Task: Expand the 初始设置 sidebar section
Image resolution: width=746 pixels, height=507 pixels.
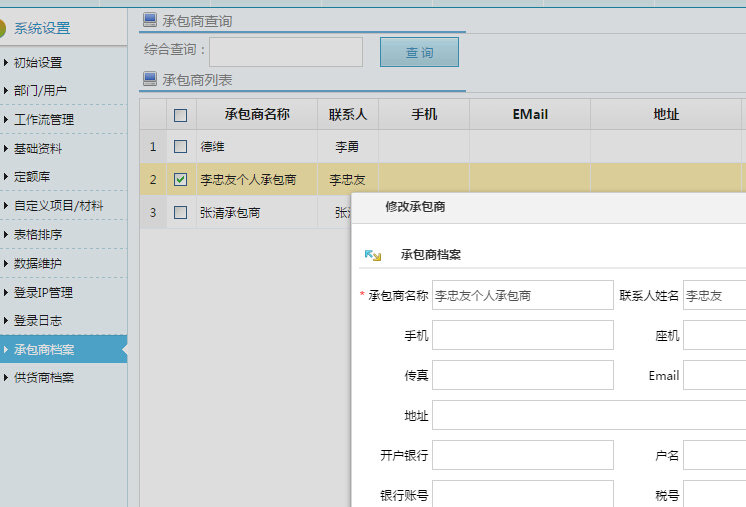Action: [37, 62]
